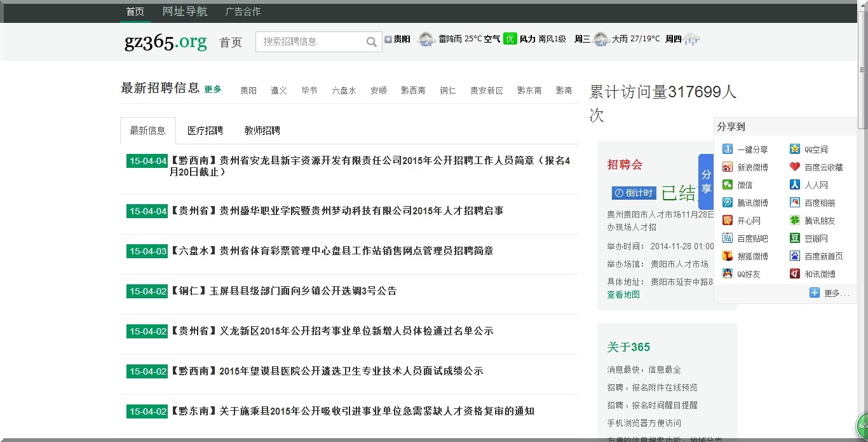Open the 贵阳 weather details via the cloud icon
This screenshot has height=442, width=868.
pos(426,38)
